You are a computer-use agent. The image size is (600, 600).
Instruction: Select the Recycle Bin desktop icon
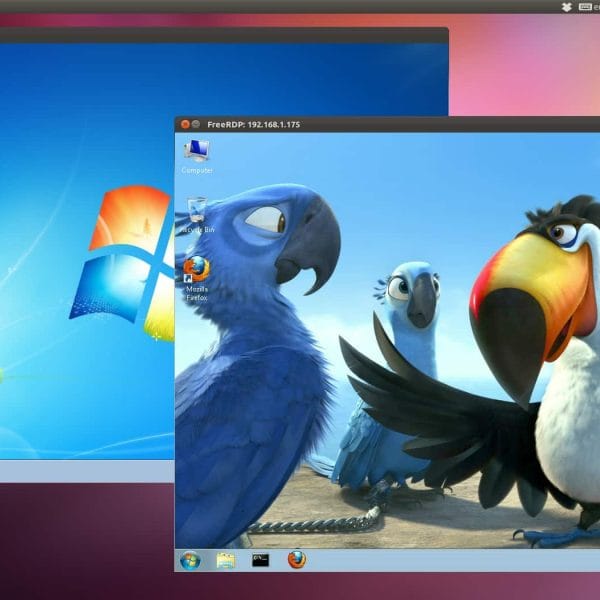(197, 210)
